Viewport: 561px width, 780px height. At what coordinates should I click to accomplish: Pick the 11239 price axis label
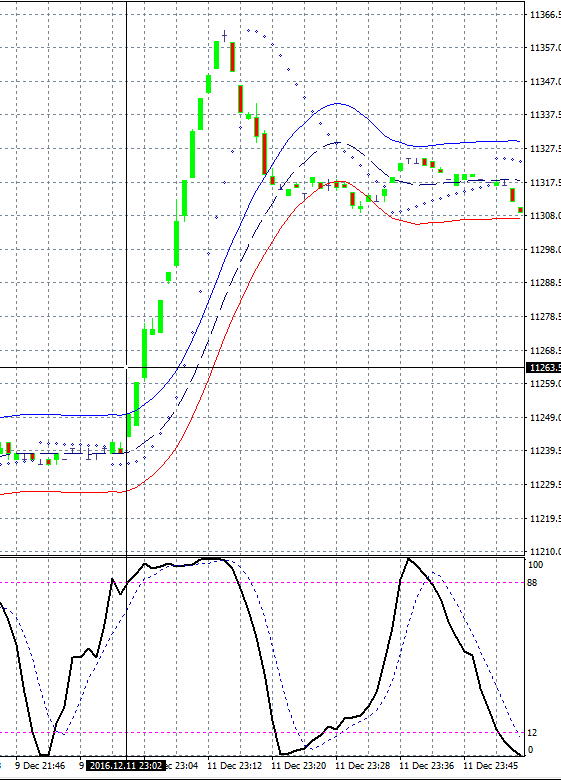(x=545, y=451)
